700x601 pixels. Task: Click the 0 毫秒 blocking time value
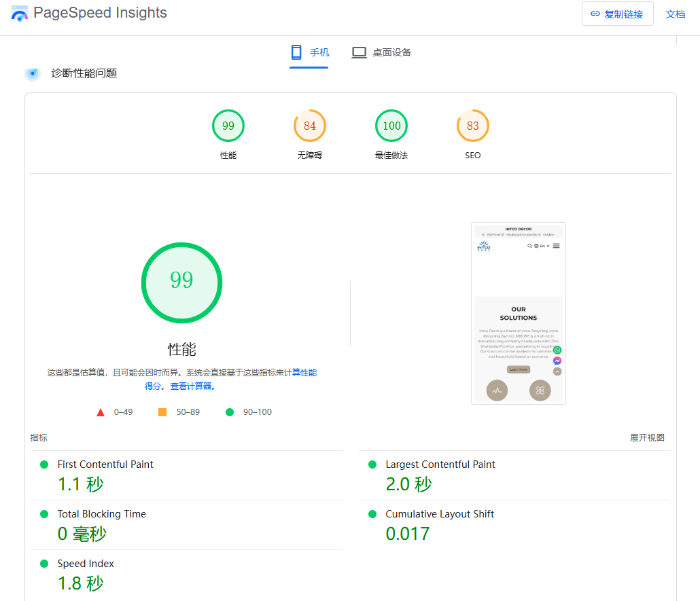point(82,534)
